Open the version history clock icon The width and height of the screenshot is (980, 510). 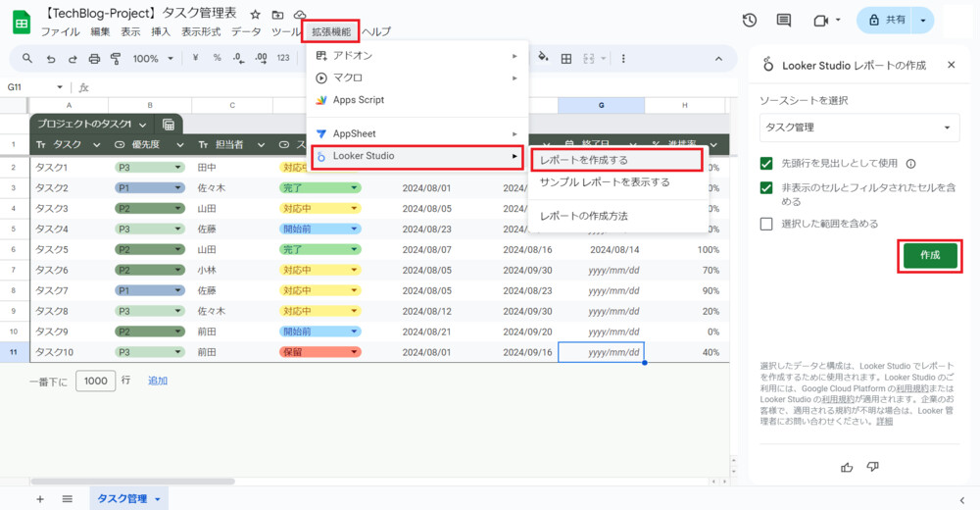pos(750,21)
